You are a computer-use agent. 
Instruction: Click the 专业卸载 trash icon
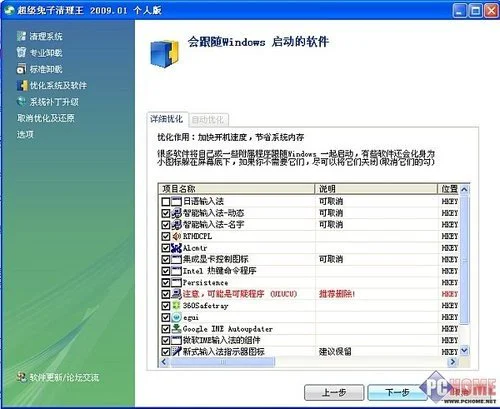pos(21,52)
